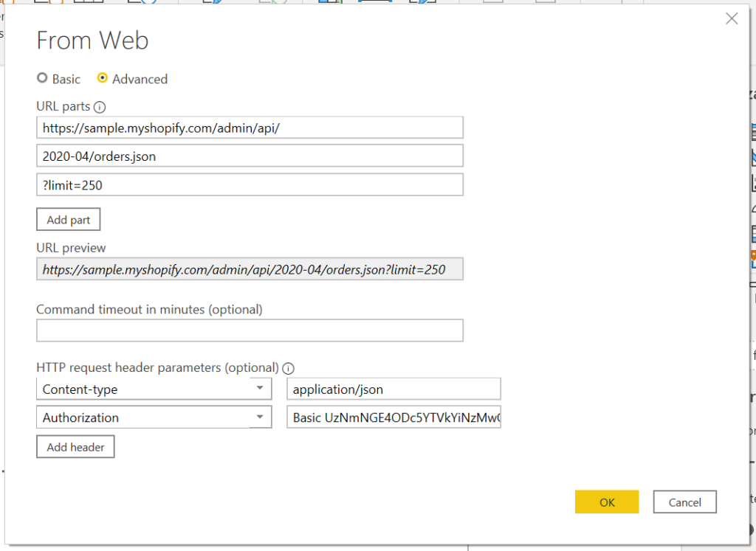This screenshot has height=551, width=756.
Task: Dismiss the dialog using the X
Action: point(732,18)
